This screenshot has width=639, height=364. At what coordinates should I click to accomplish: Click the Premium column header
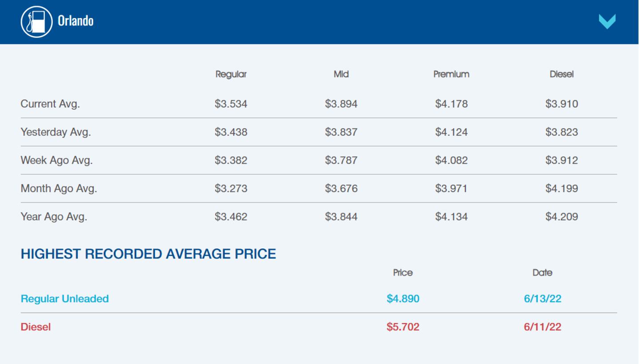tap(451, 74)
